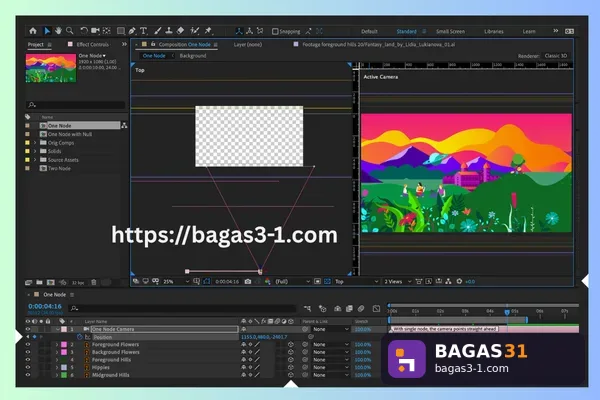Expand the Orig Comps folder

35,143
